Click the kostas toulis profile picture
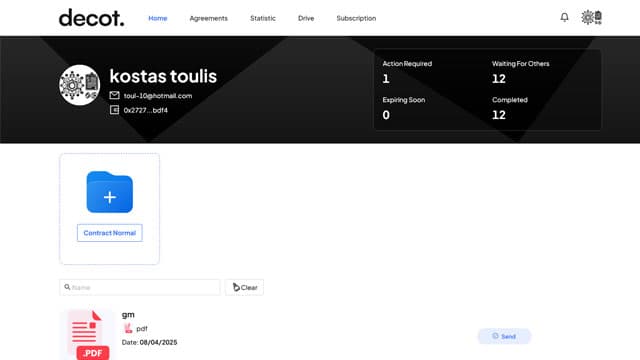The height and width of the screenshot is (360, 640). coord(80,85)
